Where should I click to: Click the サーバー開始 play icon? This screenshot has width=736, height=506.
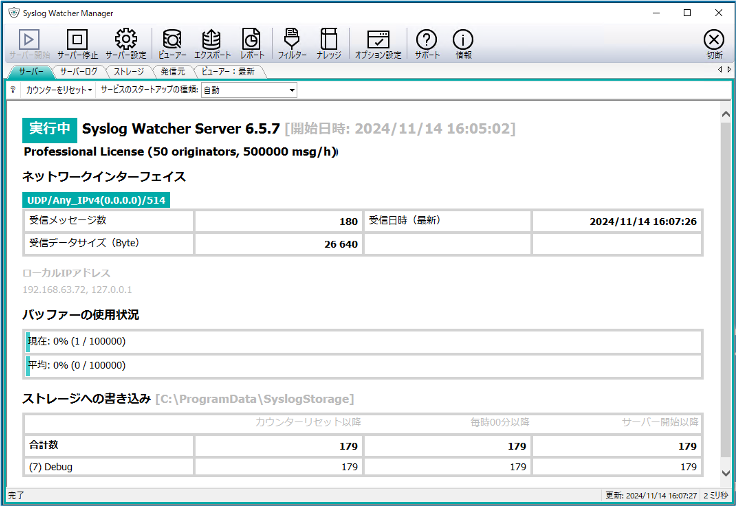coord(29,40)
